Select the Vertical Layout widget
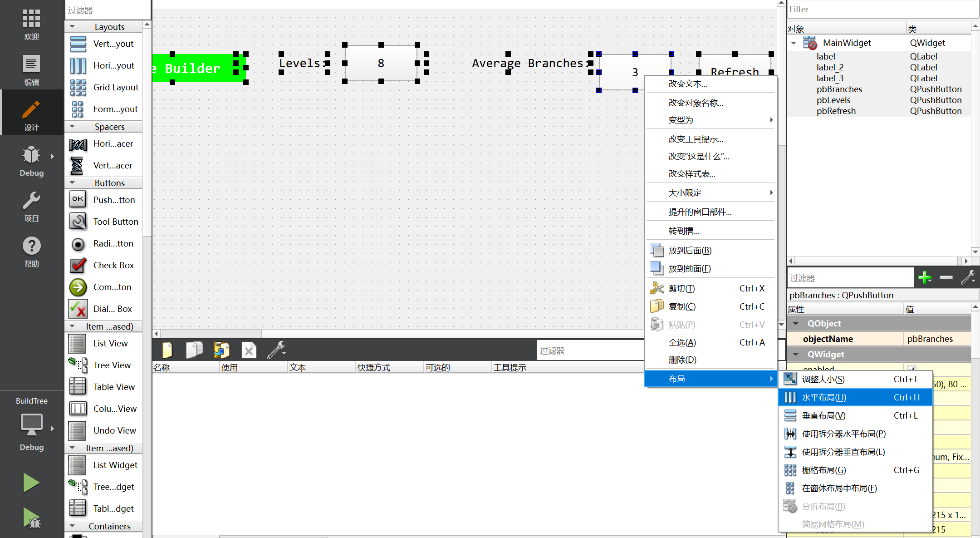The image size is (980, 538). (x=104, y=44)
